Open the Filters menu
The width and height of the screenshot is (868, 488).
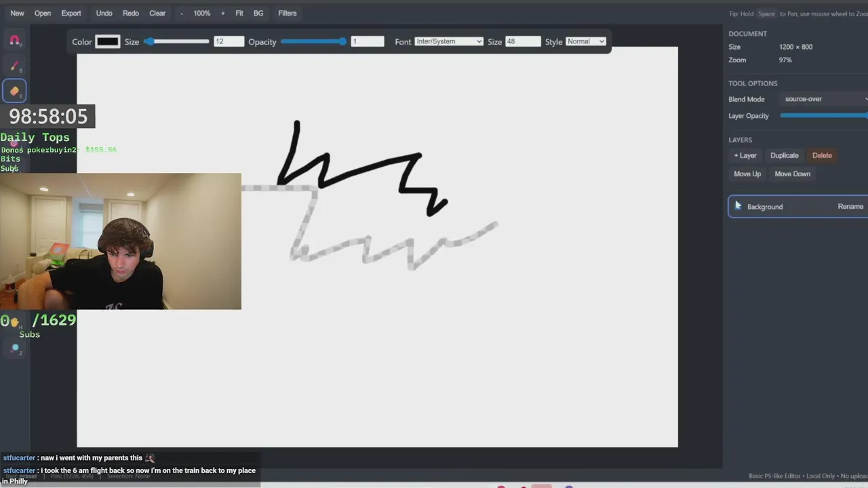coord(288,13)
